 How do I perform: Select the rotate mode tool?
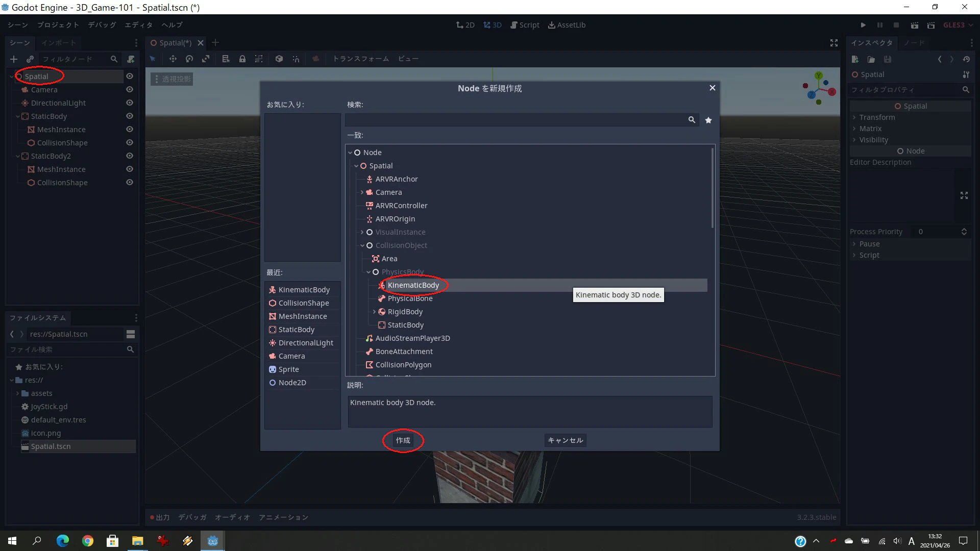click(x=189, y=59)
